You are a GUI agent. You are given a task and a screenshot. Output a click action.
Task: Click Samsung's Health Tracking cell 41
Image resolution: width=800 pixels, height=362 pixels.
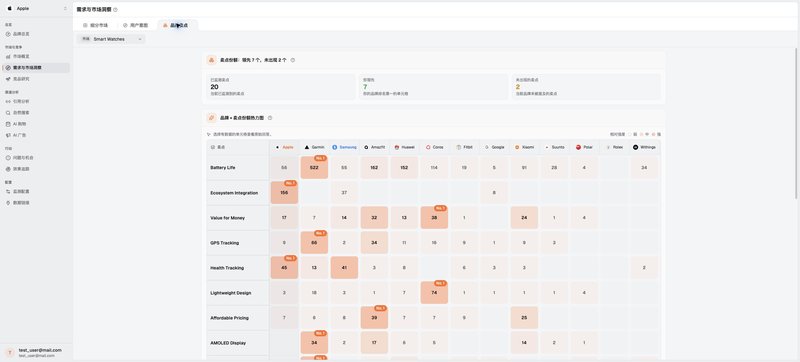[x=344, y=268]
